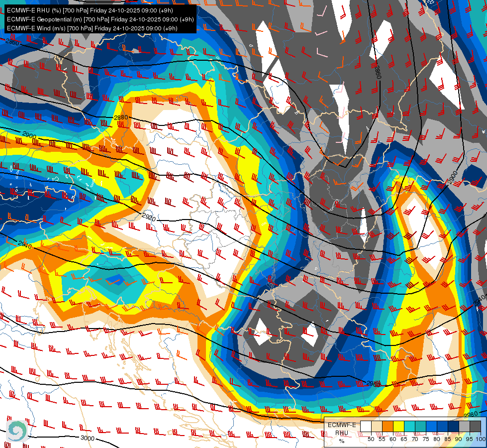Click the beige 50-55 legend swatch
487x448 pixels.
pyautogui.click(x=377, y=426)
